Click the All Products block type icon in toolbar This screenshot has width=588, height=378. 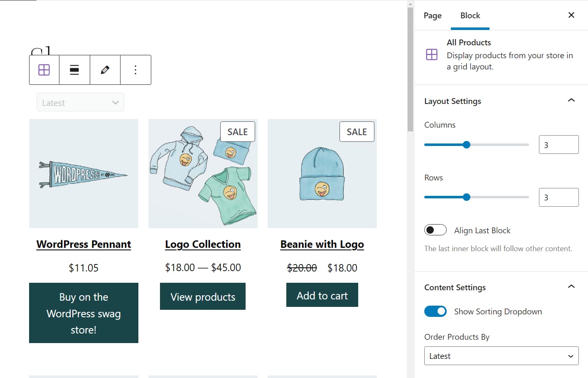click(44, 70)
